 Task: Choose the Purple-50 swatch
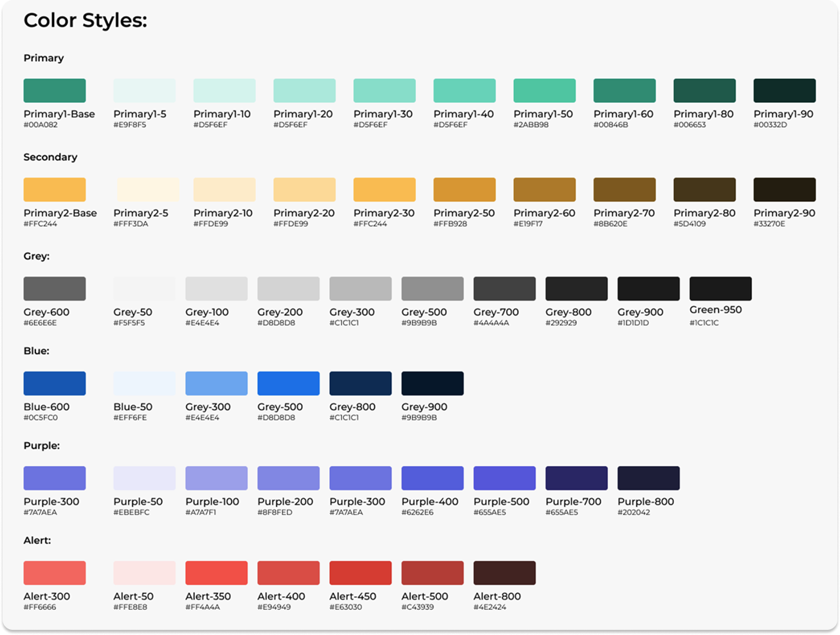point(145,478)
